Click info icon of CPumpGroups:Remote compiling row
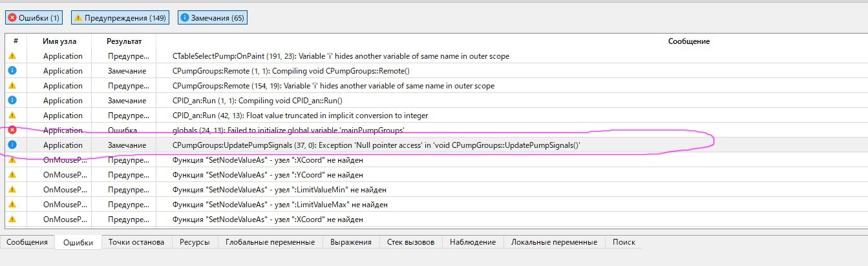868x266 pixels. point(12,71)
